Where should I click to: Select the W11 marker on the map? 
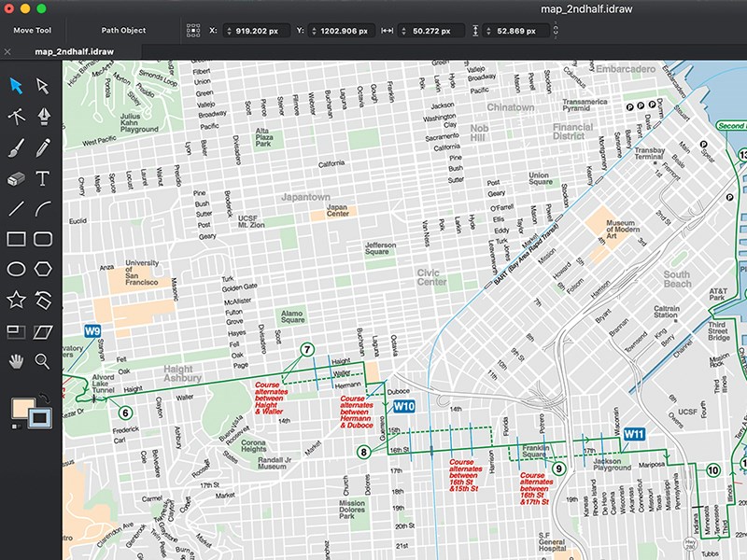[x=634, y=434]
